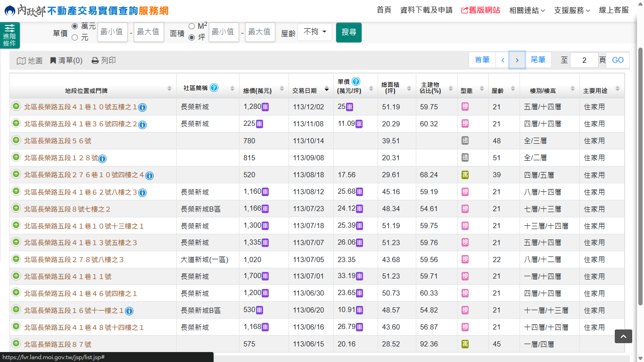Expand row 長榮路五段56號 plus icon
This screenshot has height=362, width=644.
pos(16,140)
